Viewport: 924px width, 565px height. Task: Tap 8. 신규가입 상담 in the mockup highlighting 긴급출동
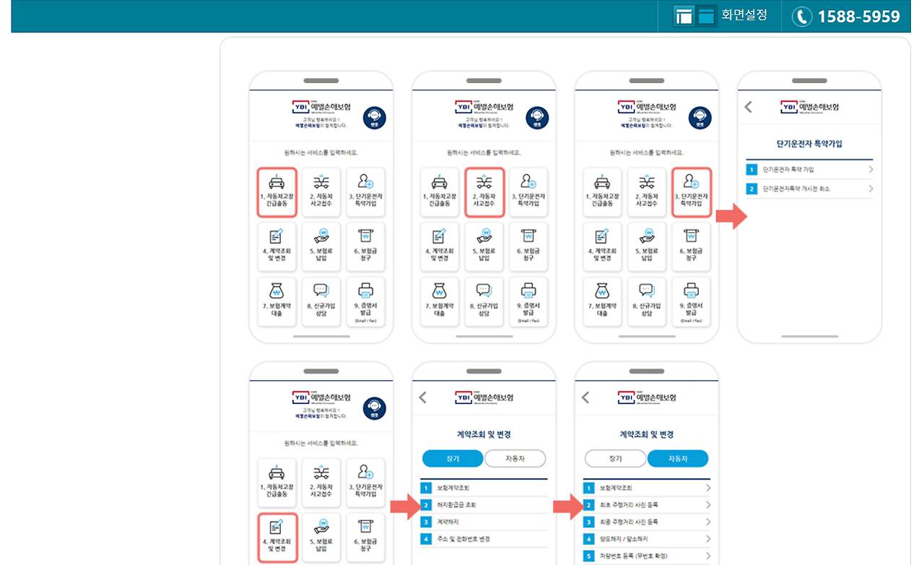pyautogui.click(x=321, y=301)
